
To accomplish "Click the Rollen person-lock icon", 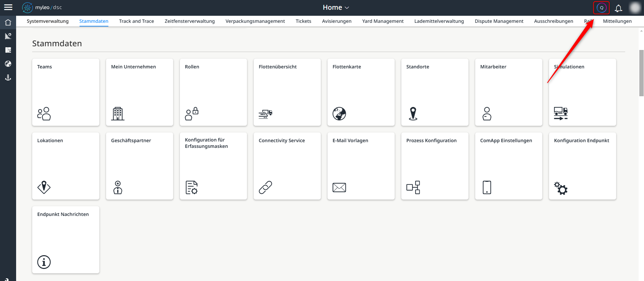I will pos(192,114).
